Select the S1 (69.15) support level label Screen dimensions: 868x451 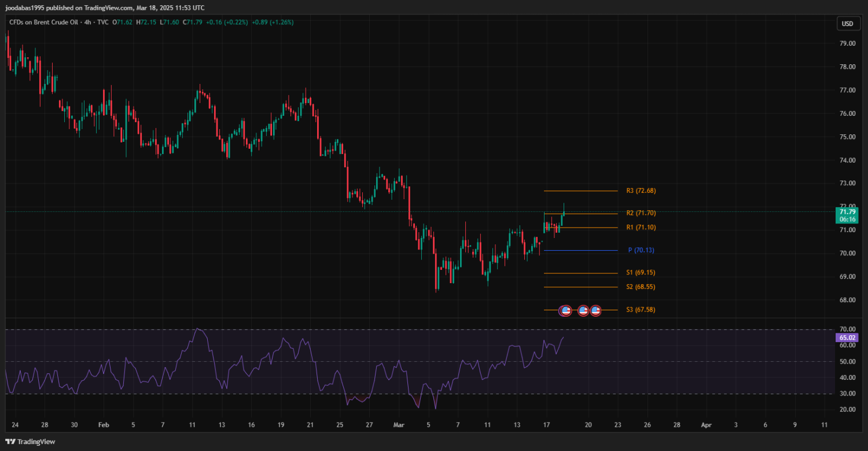point(641,273)
